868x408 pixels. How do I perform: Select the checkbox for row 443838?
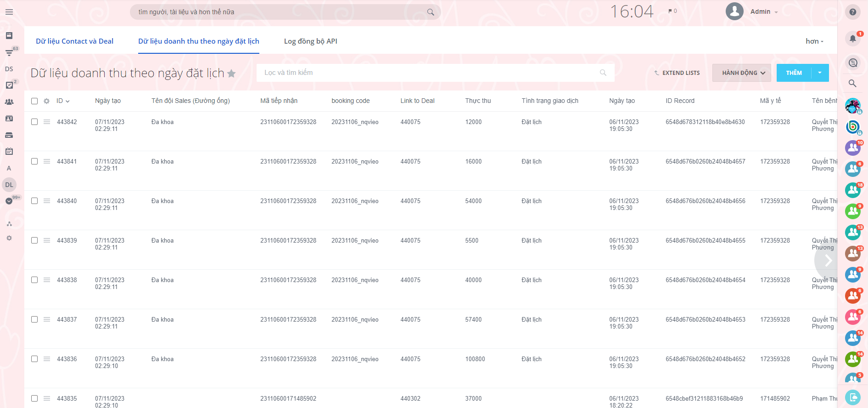(34, 280)
